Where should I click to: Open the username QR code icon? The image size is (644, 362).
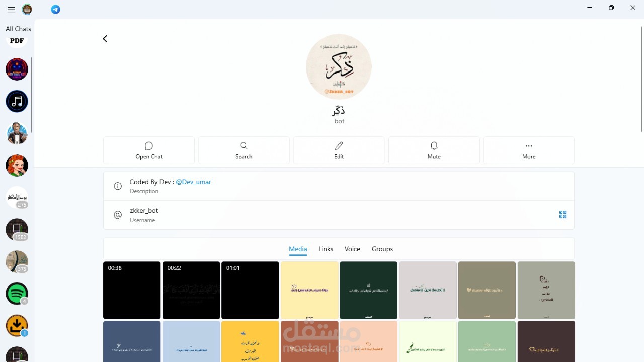pyautogui.click(x=562, y=214)
